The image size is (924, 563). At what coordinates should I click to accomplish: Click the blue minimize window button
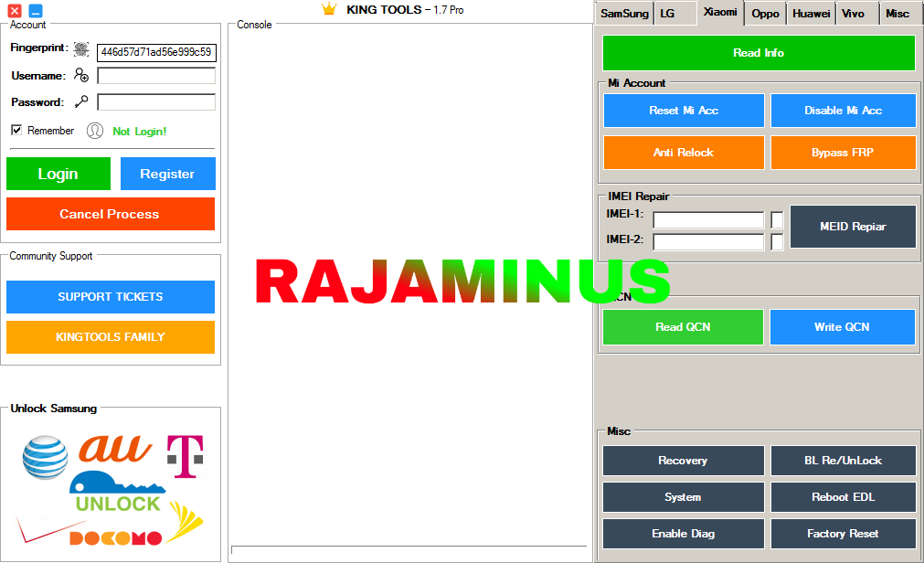click(36, 11)
